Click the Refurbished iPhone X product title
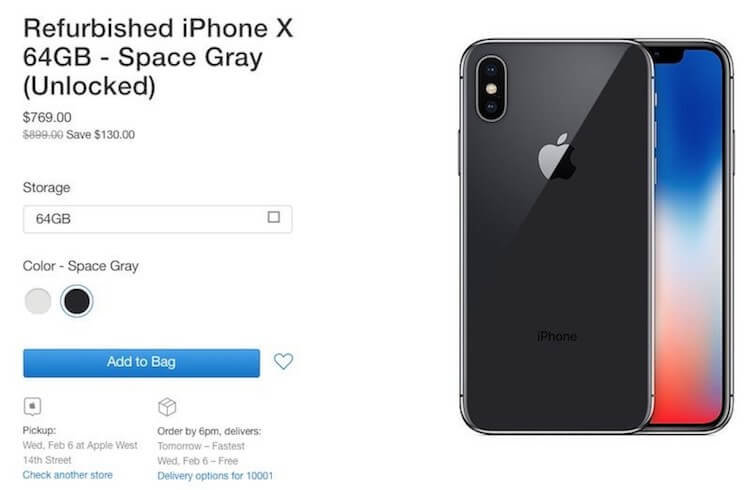Screen dimensions: 750x490 [x=158, y=57]
